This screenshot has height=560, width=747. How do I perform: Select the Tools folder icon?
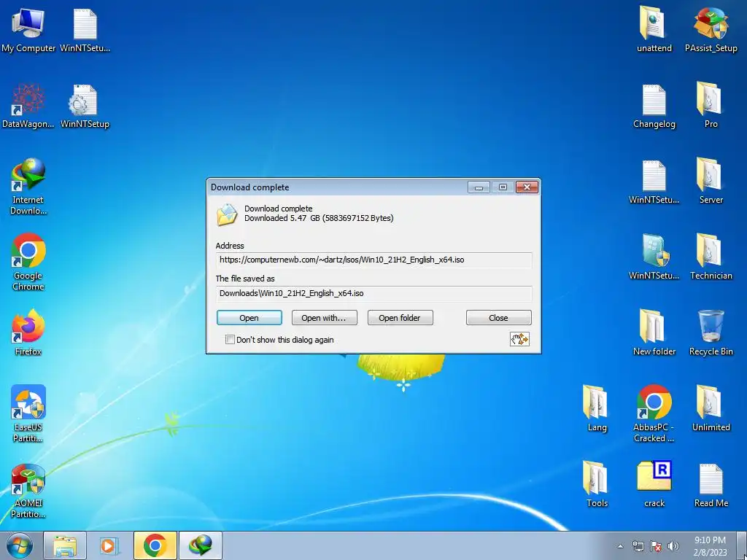[597, 484]
